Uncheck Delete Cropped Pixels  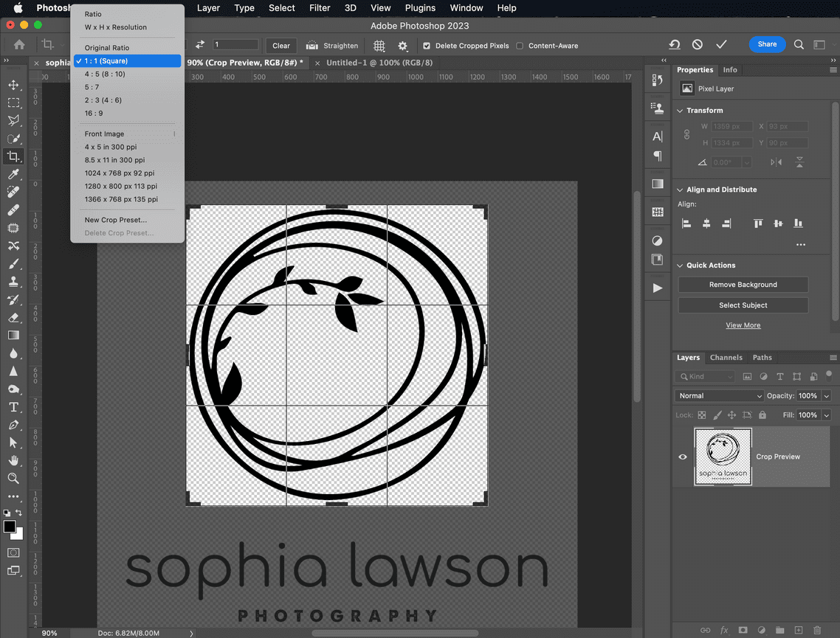point(425,45)
